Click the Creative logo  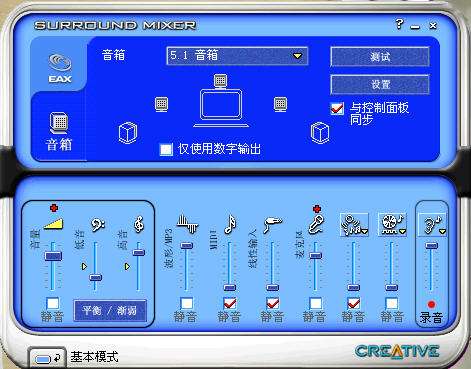coord(397,352)
